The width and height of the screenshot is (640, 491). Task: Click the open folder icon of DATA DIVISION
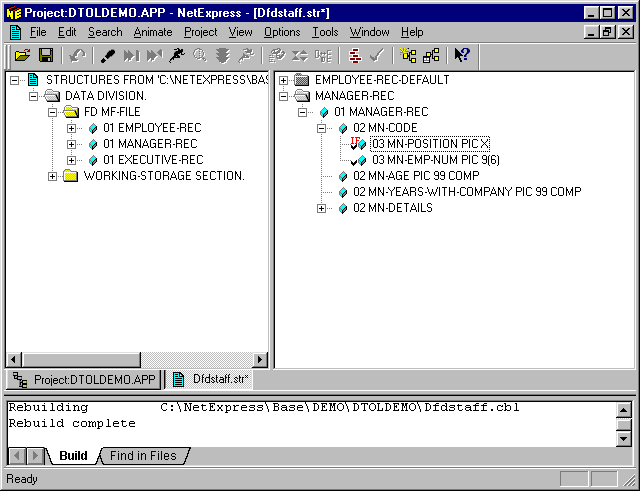pos(52,96)
